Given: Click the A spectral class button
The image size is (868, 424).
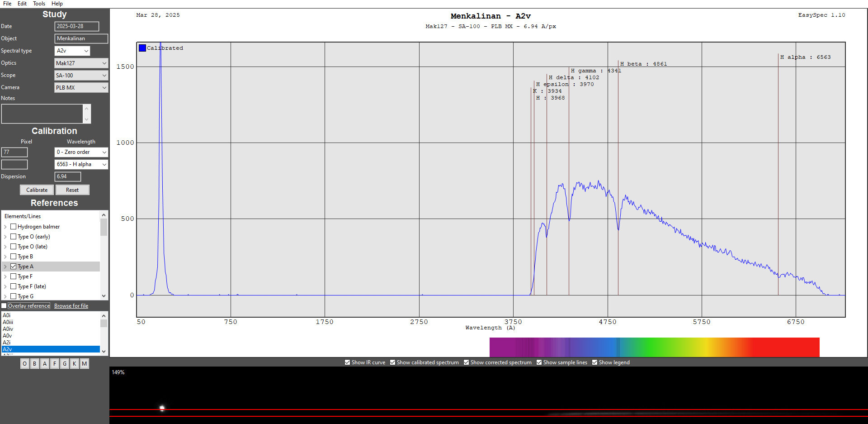Looking at the screenshot, I should coord(45,364).
